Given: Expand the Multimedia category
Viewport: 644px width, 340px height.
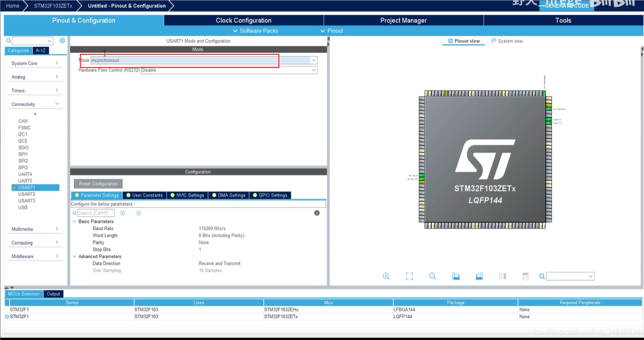Looking at the screenshot, I should (35, 229).
